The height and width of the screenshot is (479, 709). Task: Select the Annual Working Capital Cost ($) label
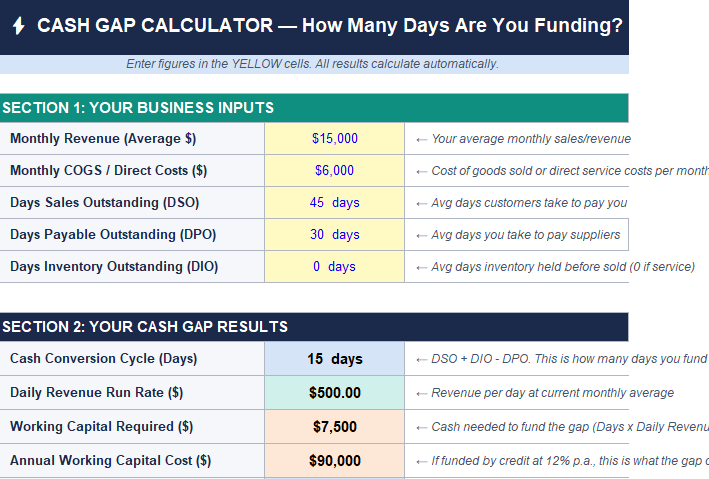click(x=110, y=461)
